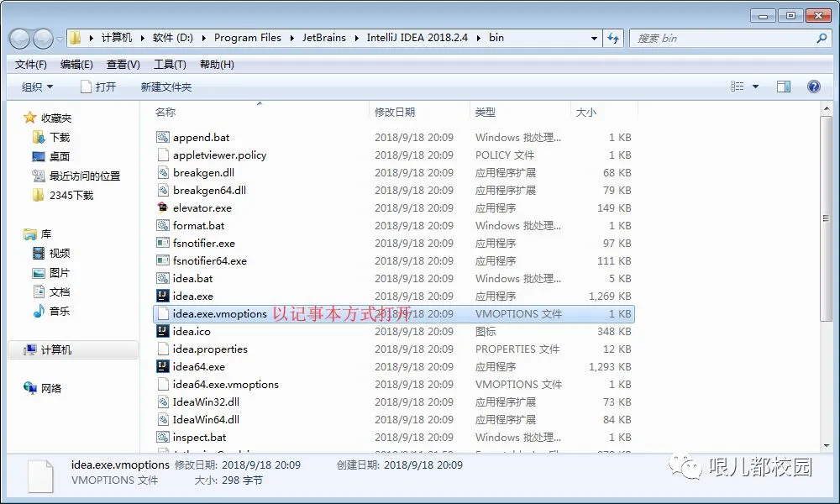
Task: Click the search bin input field
Action: (x=723, y=39)
